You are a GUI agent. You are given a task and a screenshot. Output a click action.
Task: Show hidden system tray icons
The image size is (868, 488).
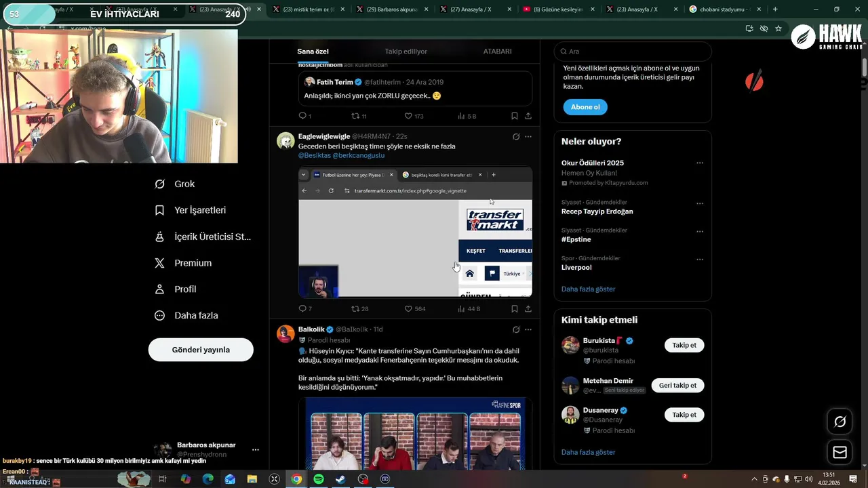point(755,479)
